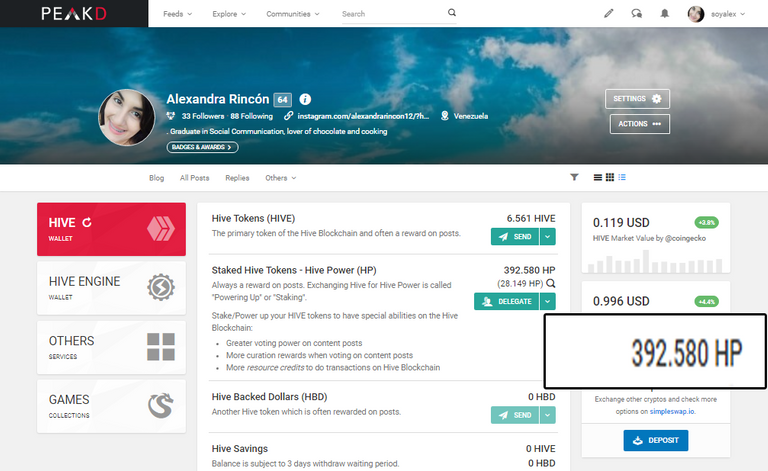
Task: Expand the HBD Send dropdown arrow
Action: pos(548,415)
